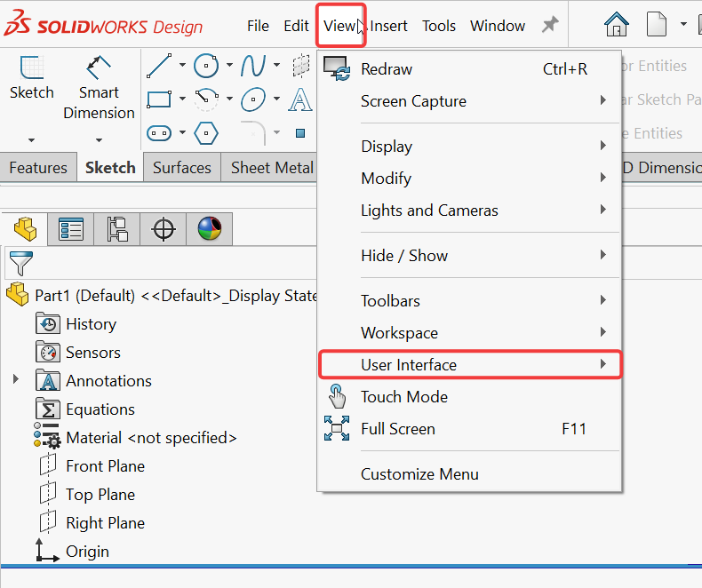Expand the Annotations tree node
The height and width of the screenshot is (588, 702).
[16, 379]
